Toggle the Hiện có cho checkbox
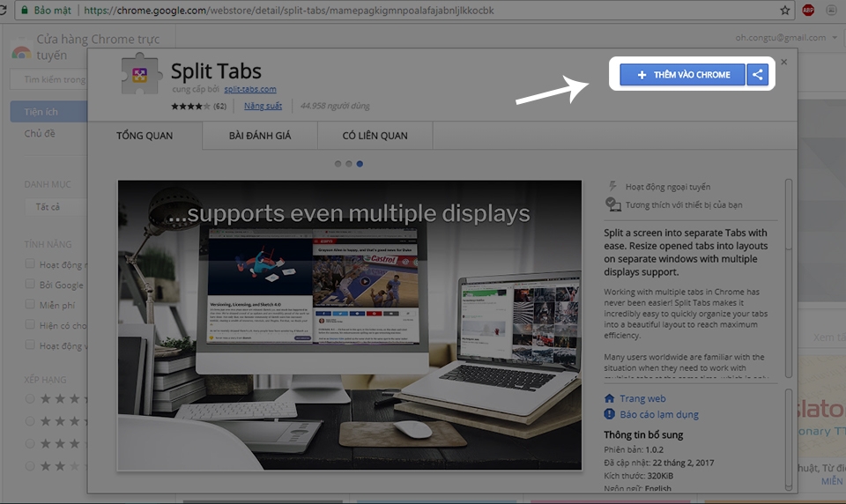 (x=30, y=325)
